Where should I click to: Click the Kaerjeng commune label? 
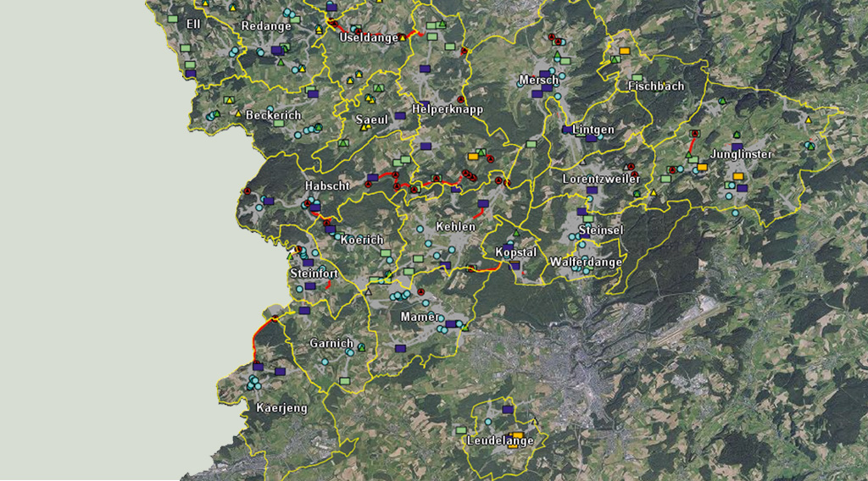[281, 408]
